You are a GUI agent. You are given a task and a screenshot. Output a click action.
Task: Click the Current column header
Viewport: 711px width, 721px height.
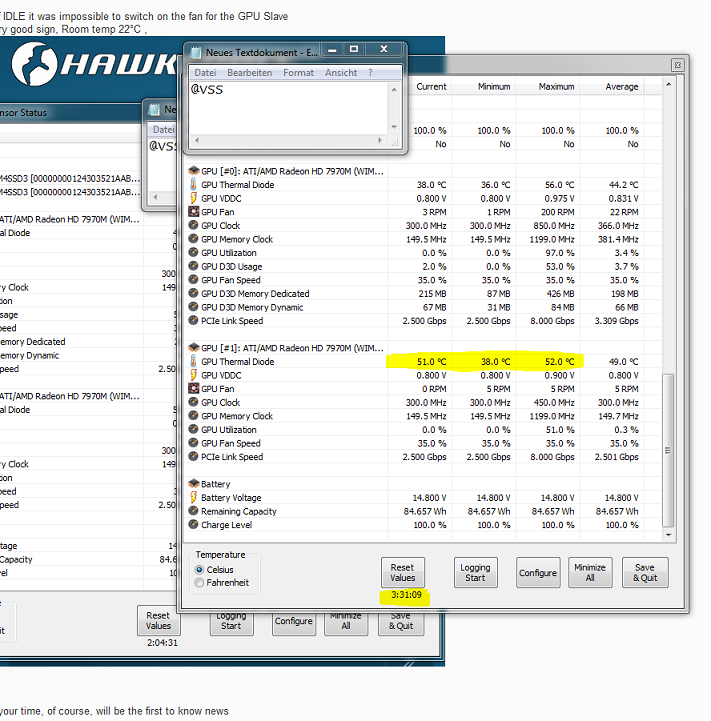click(x=431, y=86)
